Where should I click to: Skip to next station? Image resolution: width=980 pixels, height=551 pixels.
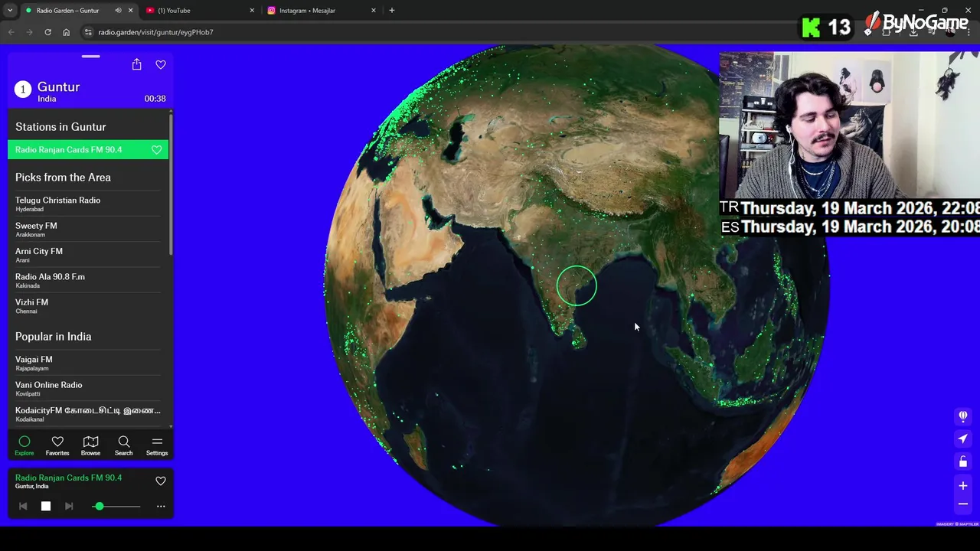(x=69, y=506)
